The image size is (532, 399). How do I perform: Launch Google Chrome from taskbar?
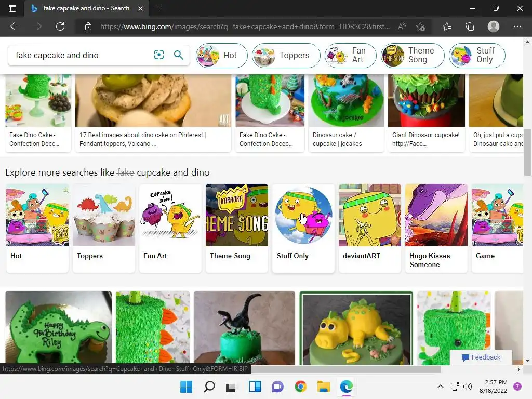point(300,387)
